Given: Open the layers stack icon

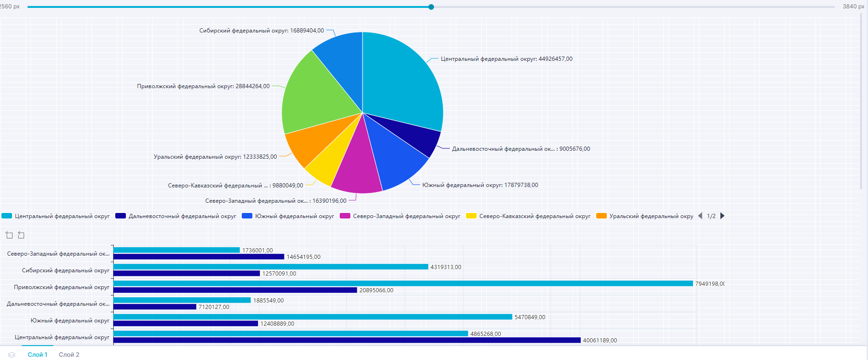Looking at the screenshot, I should [12, 354].
